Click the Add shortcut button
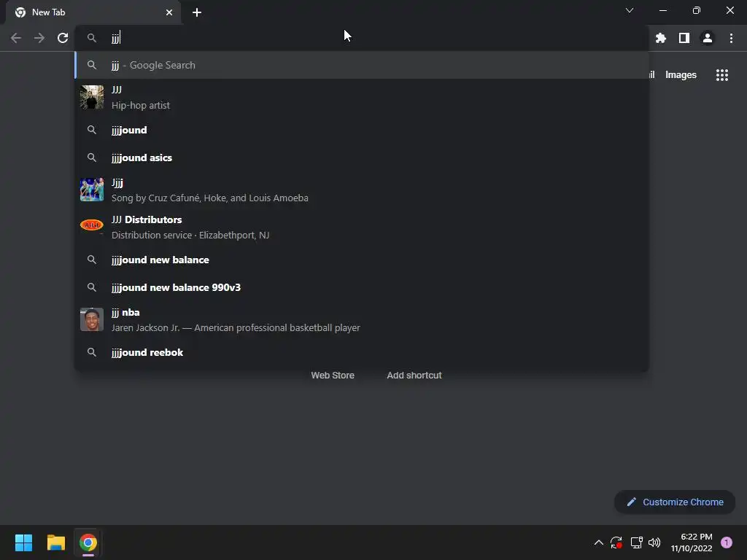 click(x=414, y=376)
